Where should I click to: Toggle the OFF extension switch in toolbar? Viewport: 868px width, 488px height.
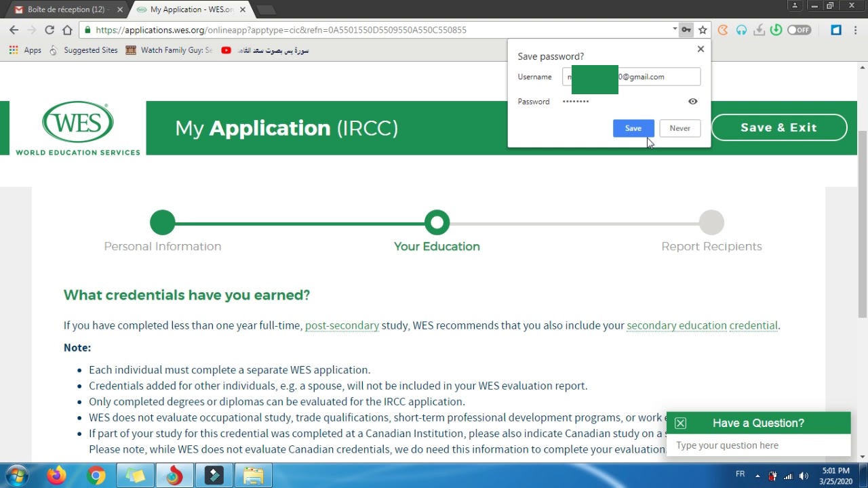pos(800,30)
